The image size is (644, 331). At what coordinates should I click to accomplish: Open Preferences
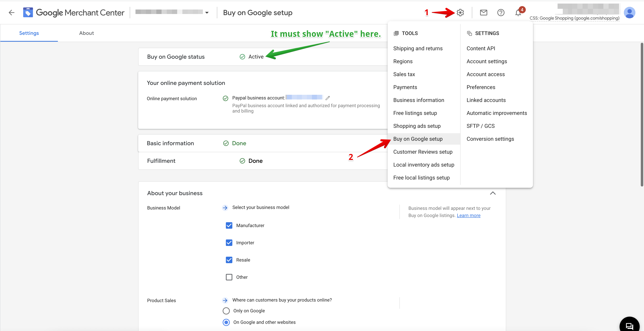tap(481, 87)
